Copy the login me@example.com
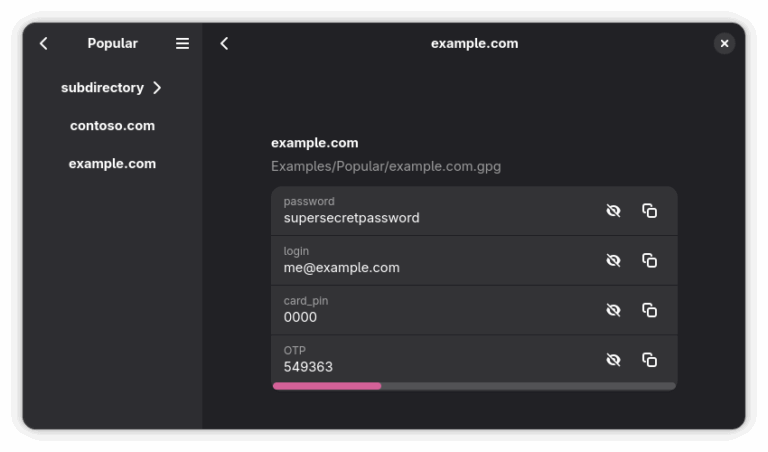 point(649,261)
